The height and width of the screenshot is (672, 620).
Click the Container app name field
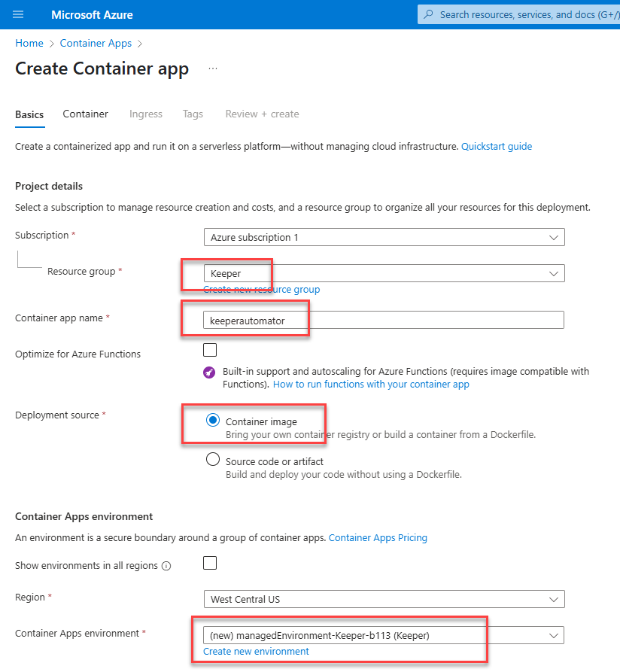click(384, 320)
